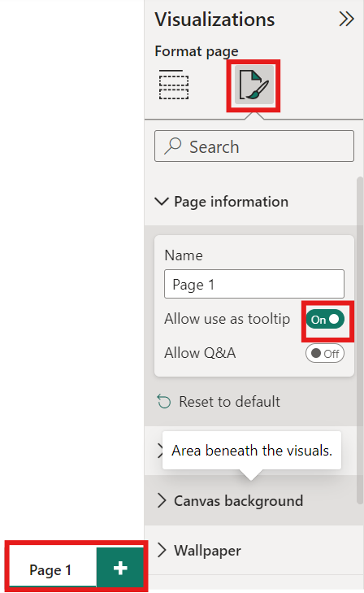Click the Search input field
Image resolution: width=364 pixels, height=593 pixels.
coord(254,146)
